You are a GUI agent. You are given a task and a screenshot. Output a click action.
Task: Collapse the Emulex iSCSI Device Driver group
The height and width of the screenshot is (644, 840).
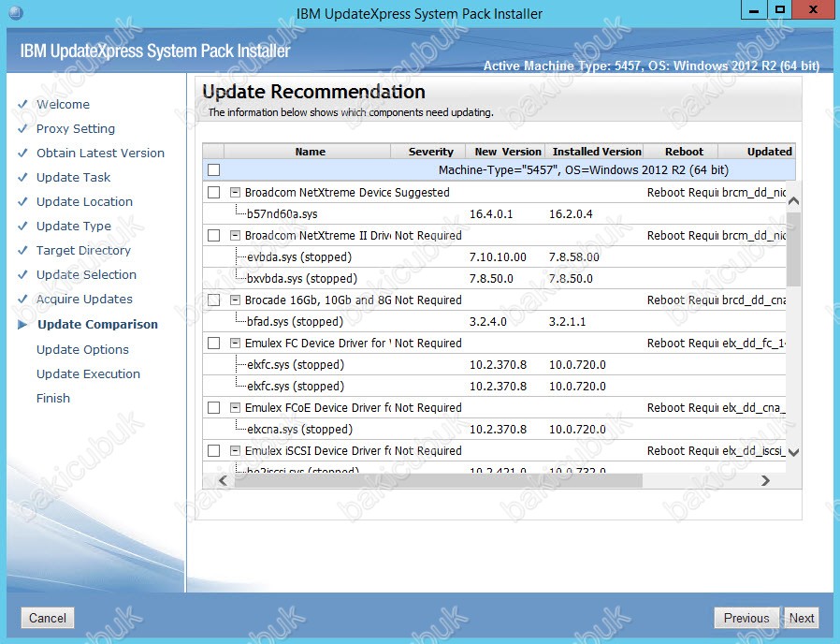click(235, 450)
